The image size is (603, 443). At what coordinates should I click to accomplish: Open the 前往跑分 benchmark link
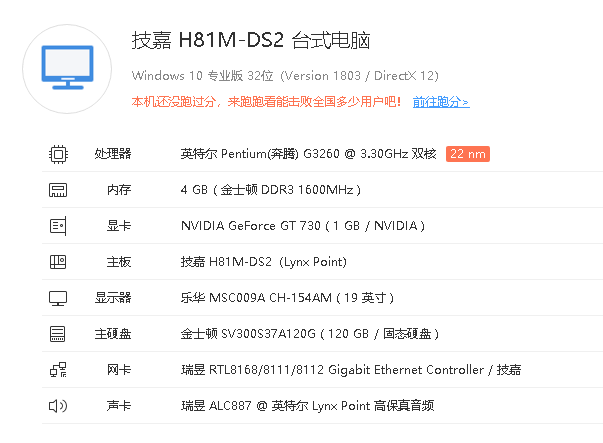441,102
